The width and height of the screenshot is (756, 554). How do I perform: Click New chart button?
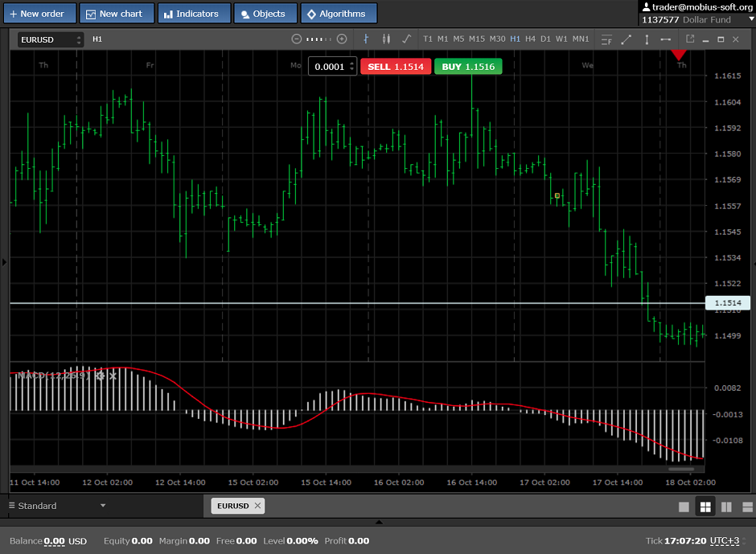tap(117, 14)
